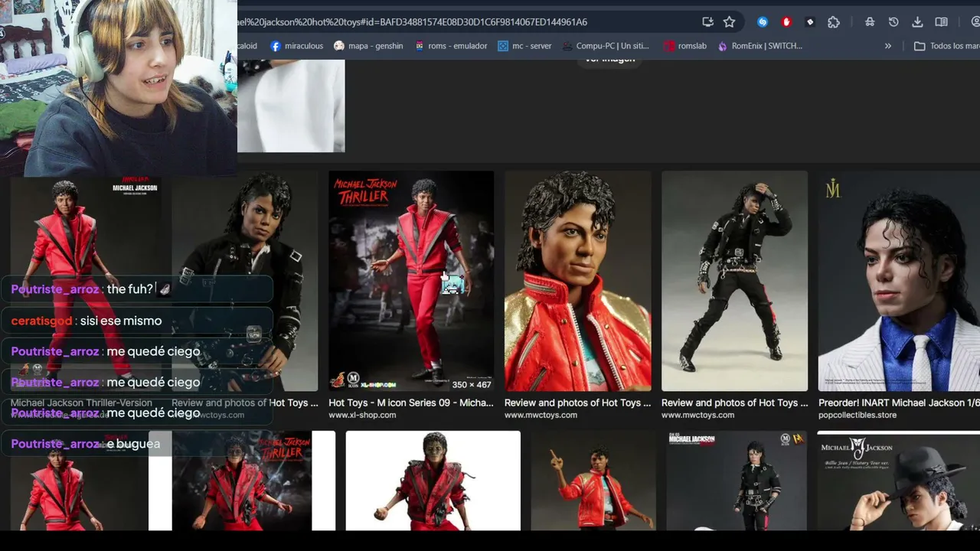Open the black fedora Billie Jean figure image
980x551 pixels.
(x=898, y=481)
